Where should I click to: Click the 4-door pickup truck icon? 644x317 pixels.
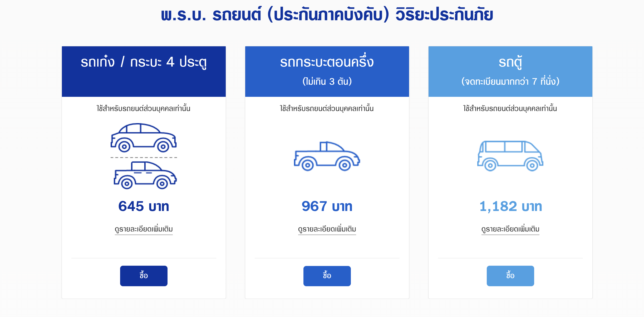145,175
